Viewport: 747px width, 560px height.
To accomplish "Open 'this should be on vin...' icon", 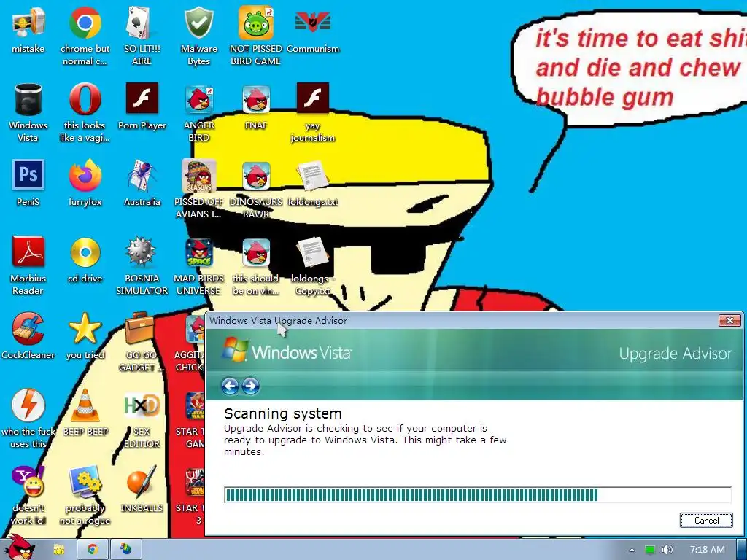I will 256,252.
